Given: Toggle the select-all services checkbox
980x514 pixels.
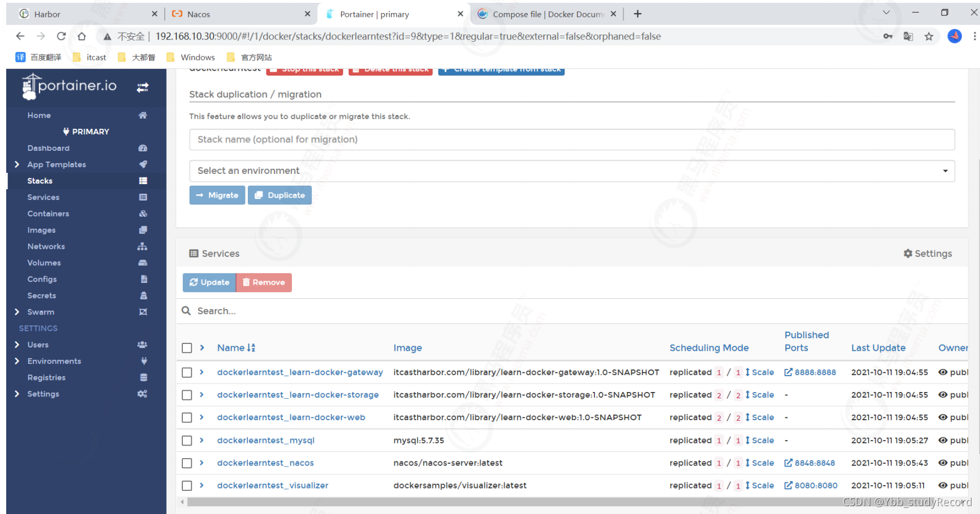Looking at the screenshot, I should click(x=187, y=348).
